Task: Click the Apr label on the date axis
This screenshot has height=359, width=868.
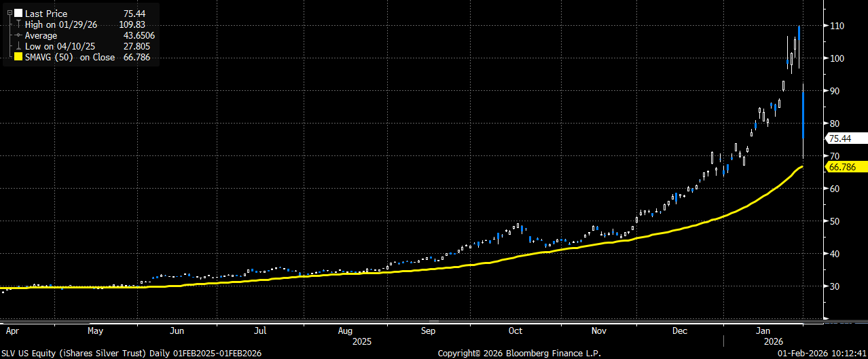Action: click(x=12, y=331)
